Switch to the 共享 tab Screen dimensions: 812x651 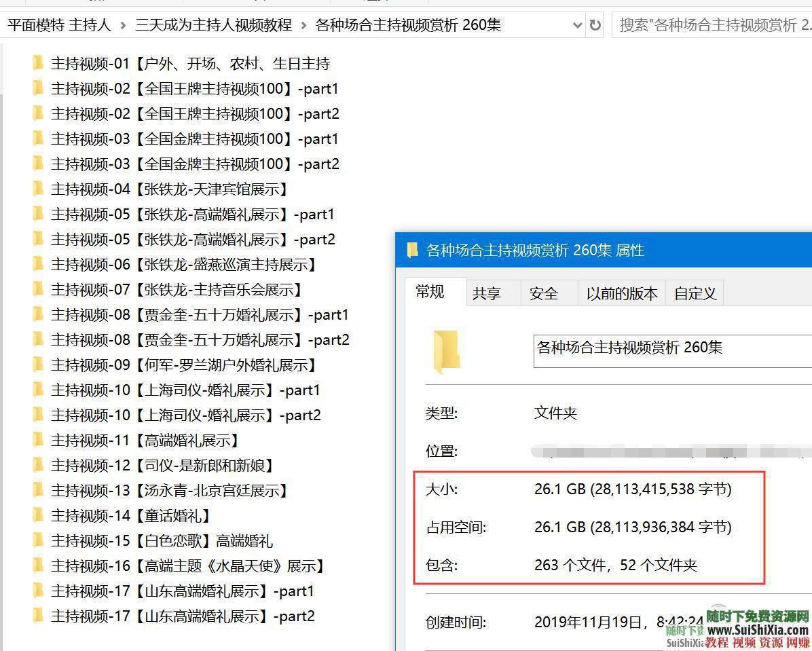[485, 293]
